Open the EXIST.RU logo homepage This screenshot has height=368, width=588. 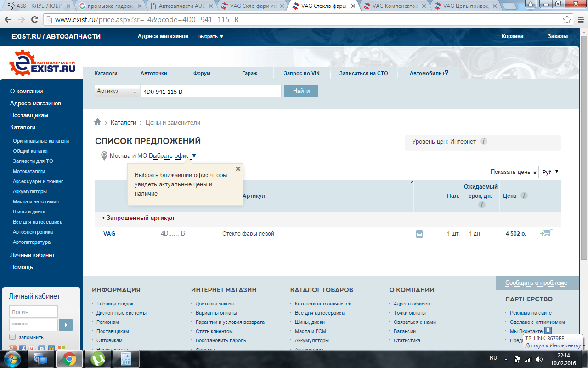42,63
